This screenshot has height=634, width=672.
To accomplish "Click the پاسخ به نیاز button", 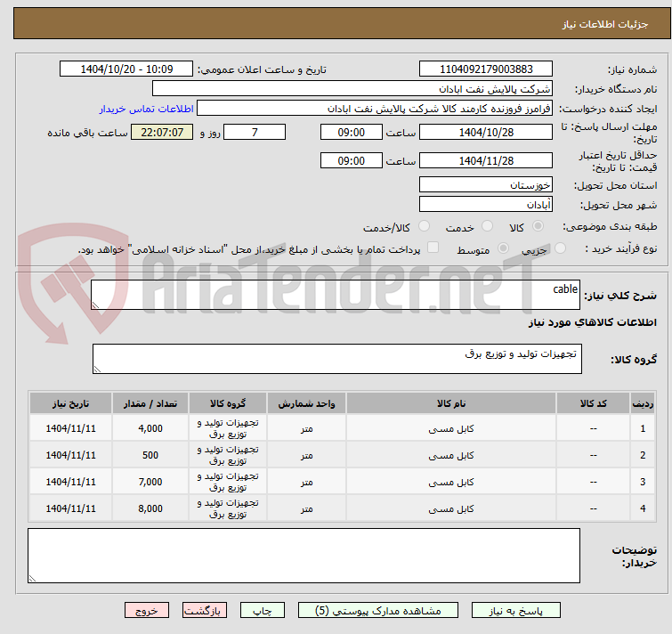I will [516, 610].
